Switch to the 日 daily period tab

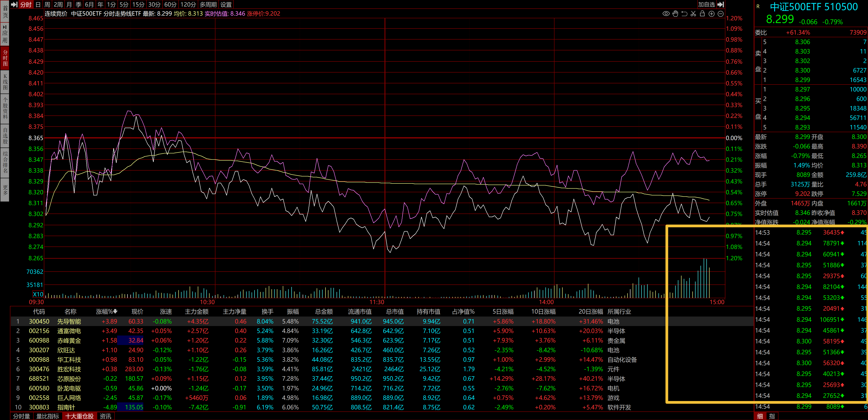tap(38, 4)
